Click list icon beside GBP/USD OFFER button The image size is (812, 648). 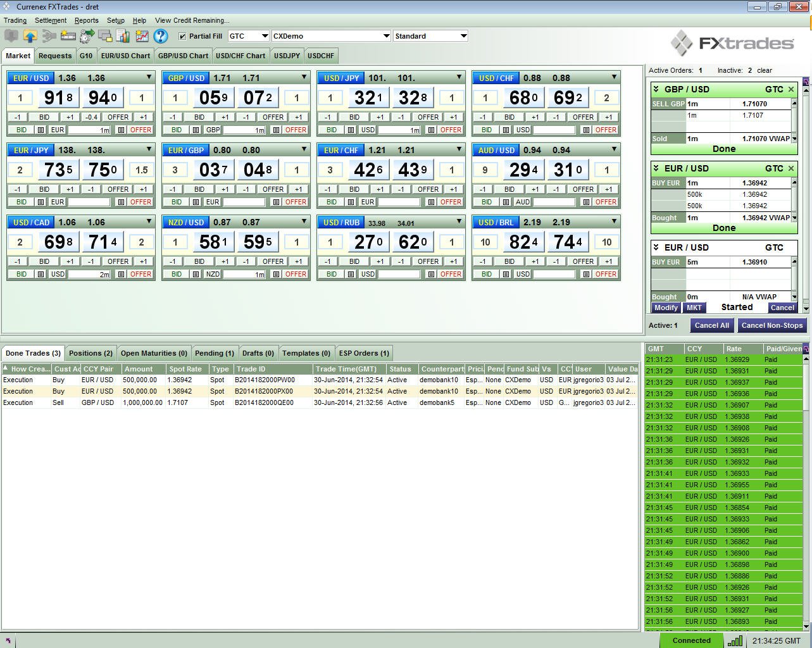[276, 130]
